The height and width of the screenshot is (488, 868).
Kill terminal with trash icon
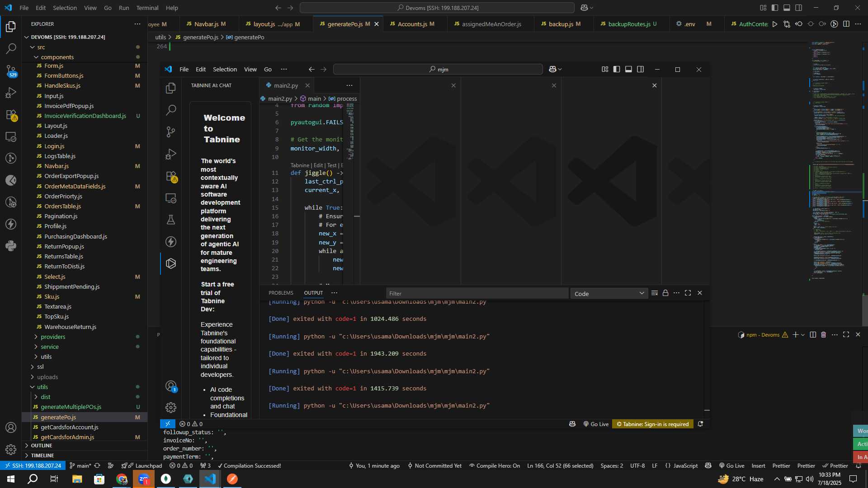coord(823,335)
